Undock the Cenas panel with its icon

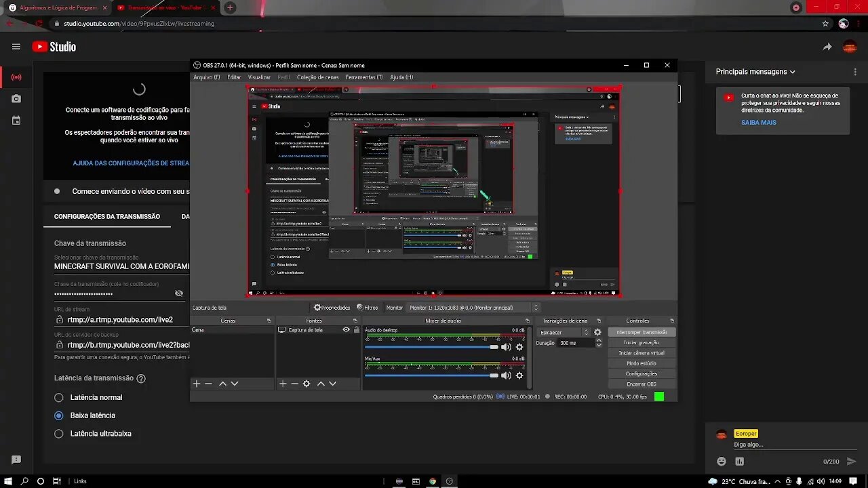coord(269,321)
